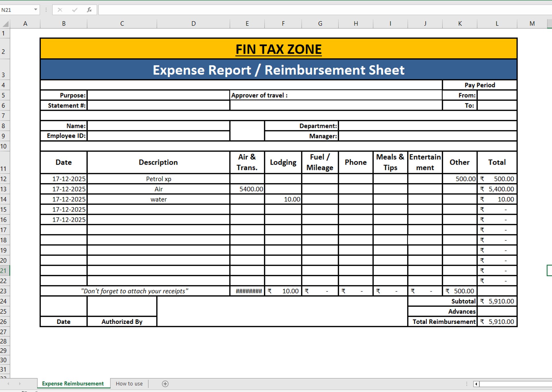
Task: Switch to the How to use tab
Action: coord(129,384)
